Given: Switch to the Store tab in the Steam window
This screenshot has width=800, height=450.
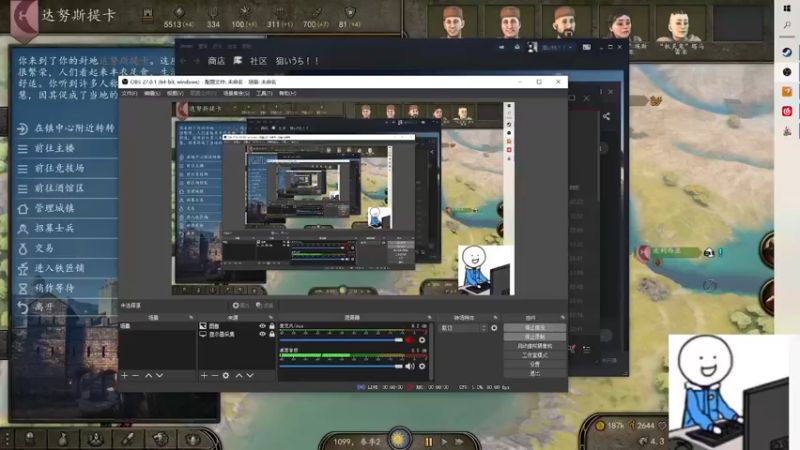Looking at the screenshot, I should 216,61.
